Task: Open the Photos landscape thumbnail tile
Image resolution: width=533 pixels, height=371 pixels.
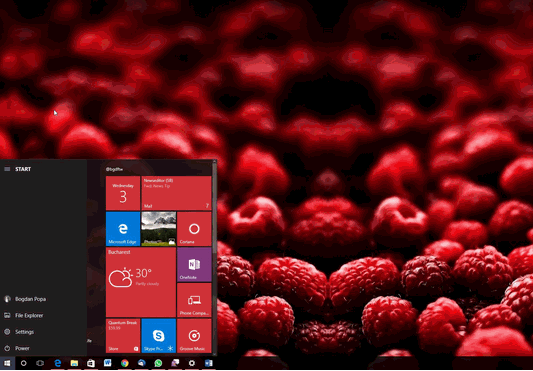Action: (158, 229)
